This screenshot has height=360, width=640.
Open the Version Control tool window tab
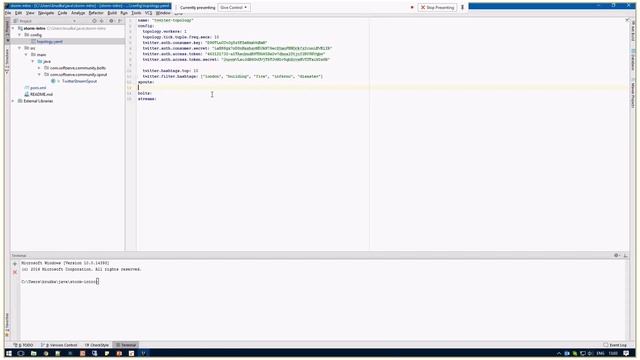pos(59,345)
